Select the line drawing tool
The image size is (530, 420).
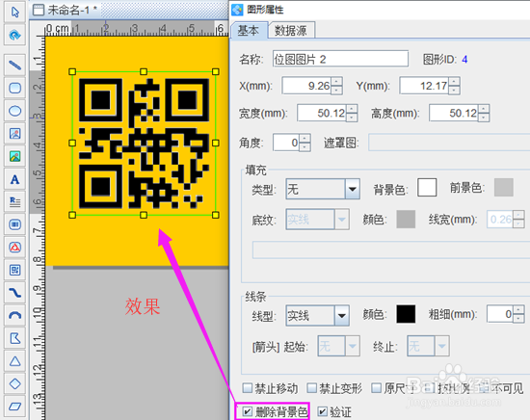click(14, 65)
